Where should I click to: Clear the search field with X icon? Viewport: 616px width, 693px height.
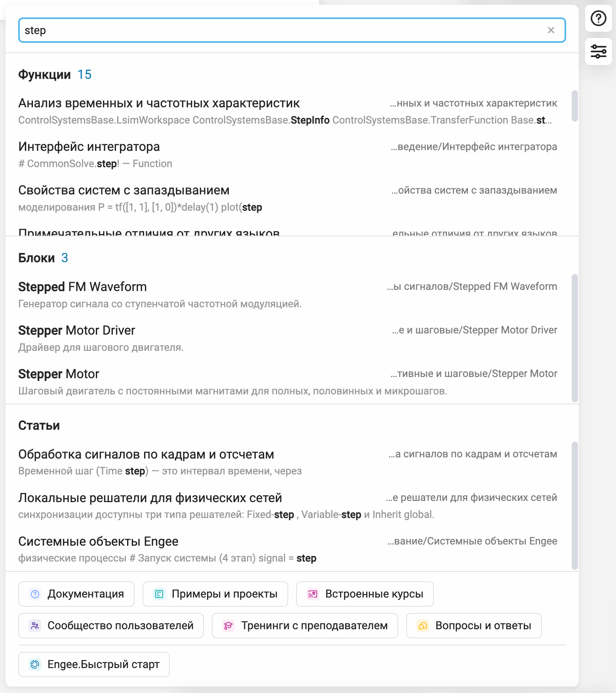point(551,30)
